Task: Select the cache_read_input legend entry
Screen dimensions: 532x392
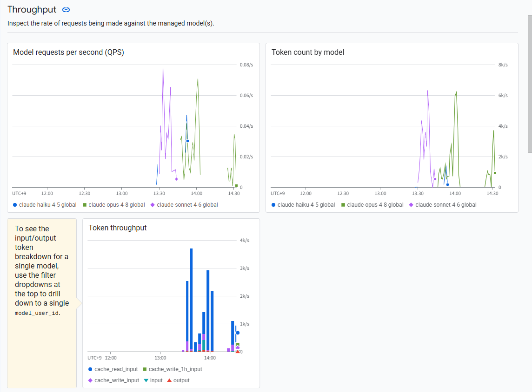Action: (x=113, y=369)
